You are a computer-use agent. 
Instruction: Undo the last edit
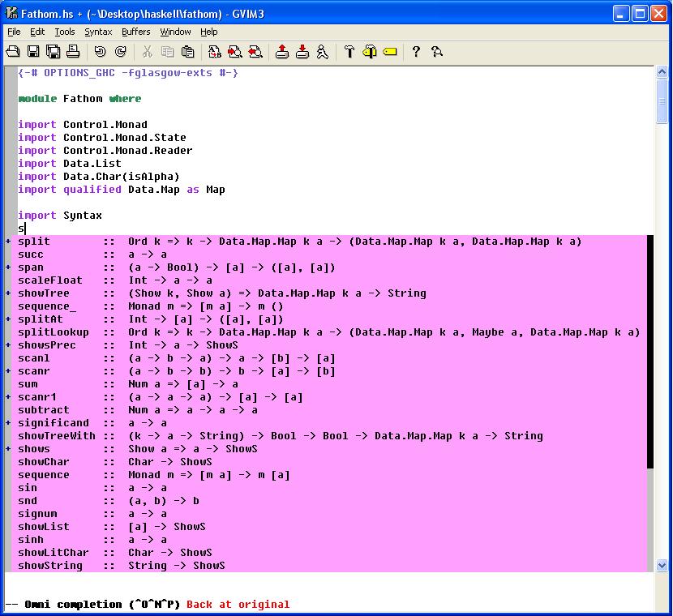[x=100, y=51]
